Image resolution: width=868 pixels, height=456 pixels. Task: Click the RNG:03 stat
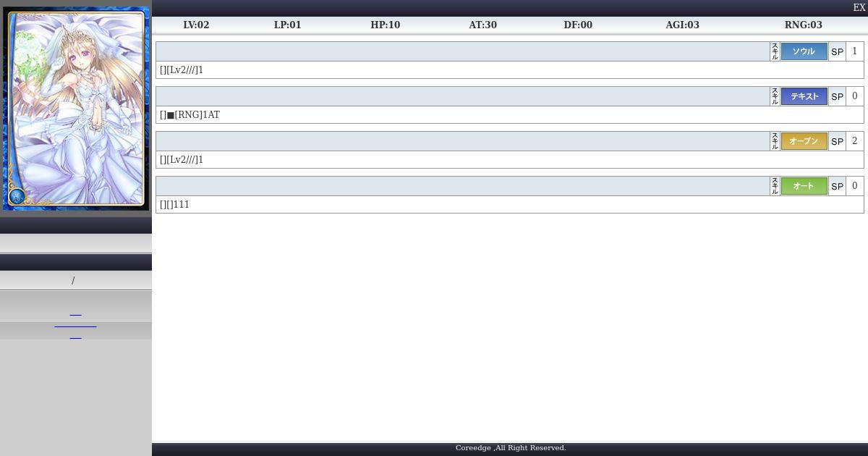click(x=803, y=25)
